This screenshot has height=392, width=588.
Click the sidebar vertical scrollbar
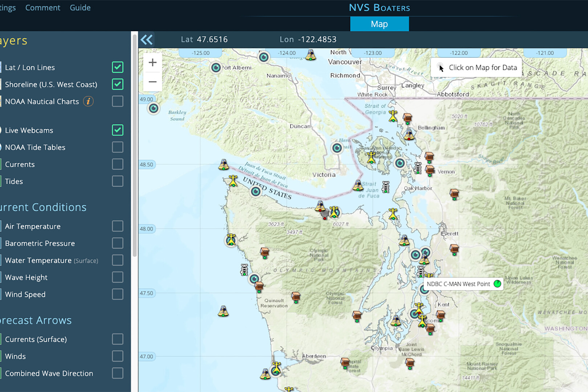(x=135, y=145)
